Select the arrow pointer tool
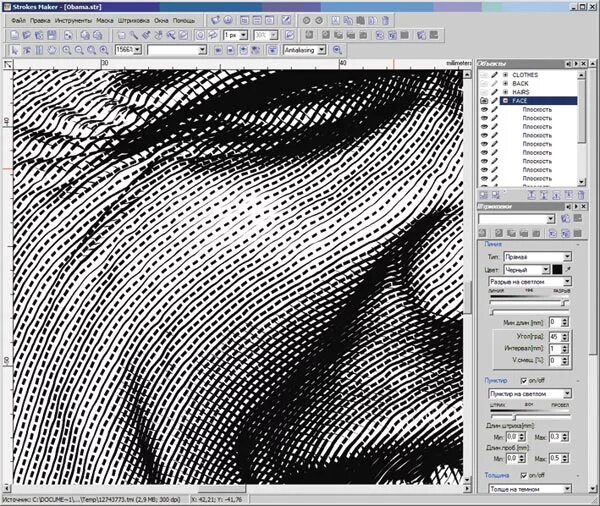This screenshot has width=600, height=506. tap(15, 50)
